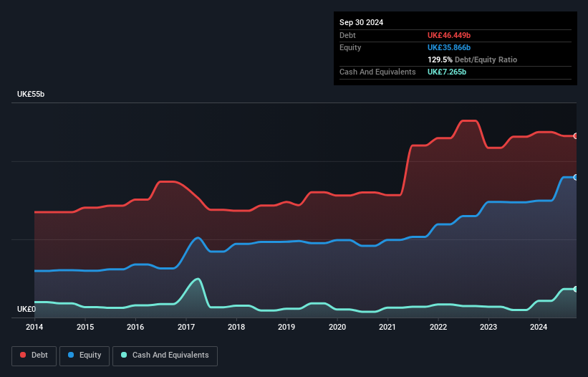
Task: Click the 2023 x-axis label
Action: [x=488, y=327]
